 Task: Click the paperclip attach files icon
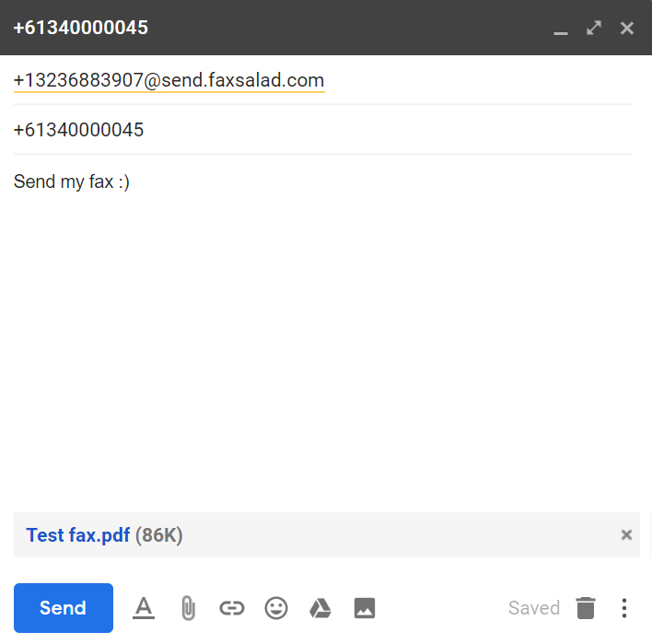(188, 608)
